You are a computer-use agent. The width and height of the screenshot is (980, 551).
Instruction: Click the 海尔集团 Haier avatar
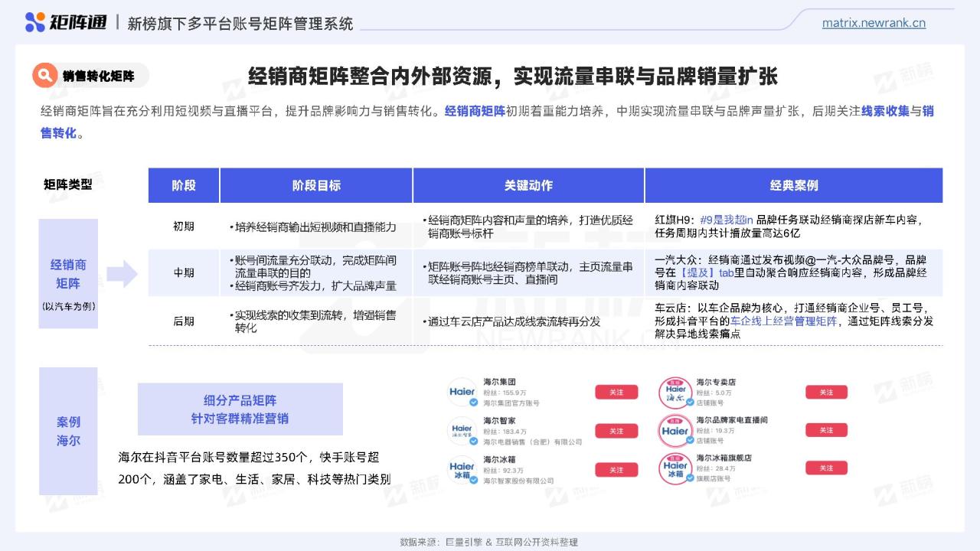462,392
